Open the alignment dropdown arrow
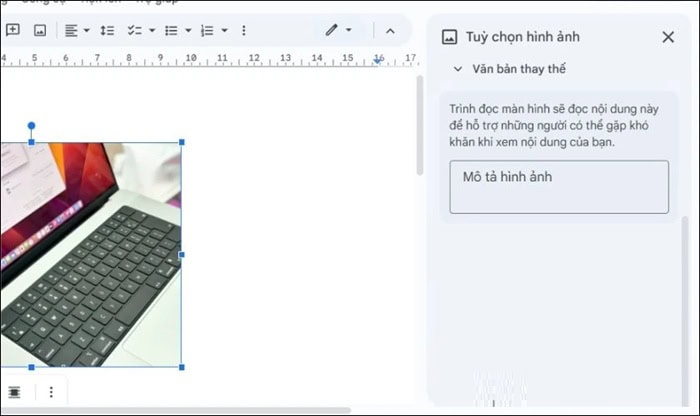 click(87, 30)
